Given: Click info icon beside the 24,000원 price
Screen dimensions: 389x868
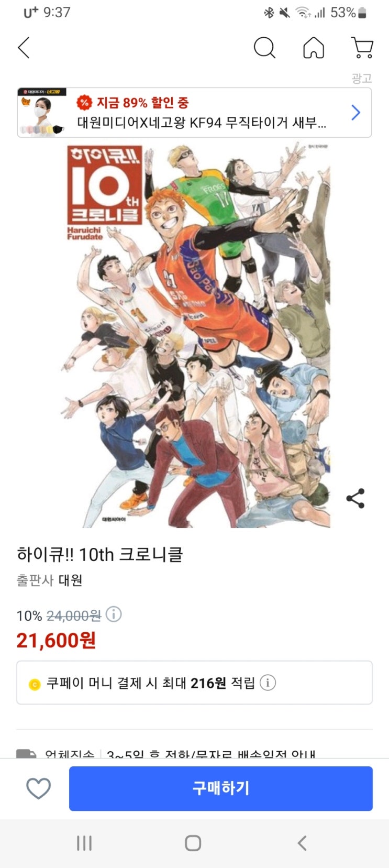Looking at the screenshot, I should [114, 614].
